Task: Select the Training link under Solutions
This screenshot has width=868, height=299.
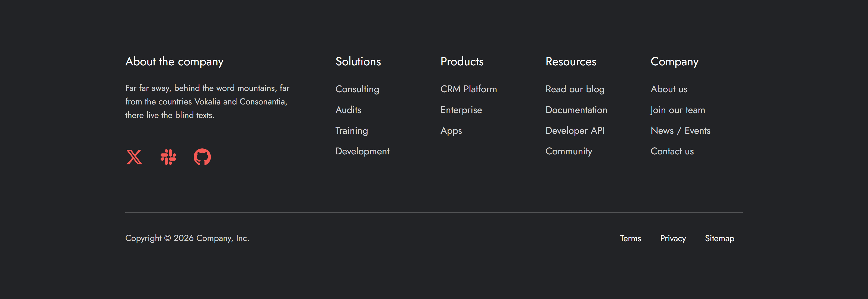Action: (352, 131)
